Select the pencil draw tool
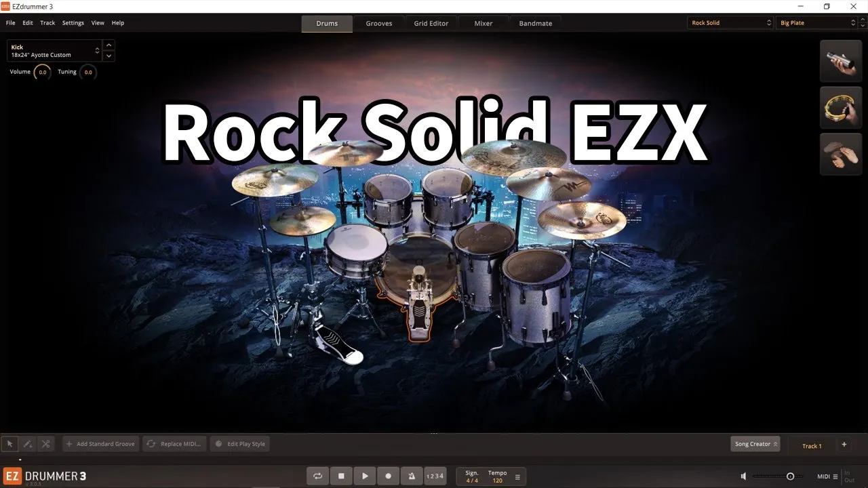 click(x=28, y=444)
